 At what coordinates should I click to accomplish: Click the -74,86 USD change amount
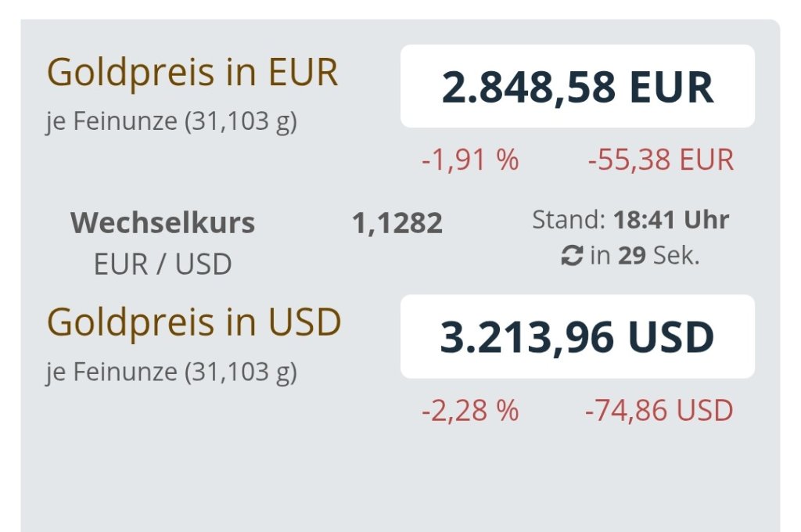click(x=659, y=411)
